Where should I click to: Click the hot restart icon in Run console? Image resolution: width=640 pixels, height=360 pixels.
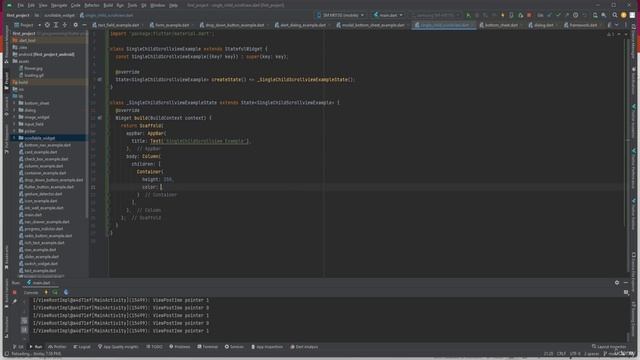coord(55,292)
